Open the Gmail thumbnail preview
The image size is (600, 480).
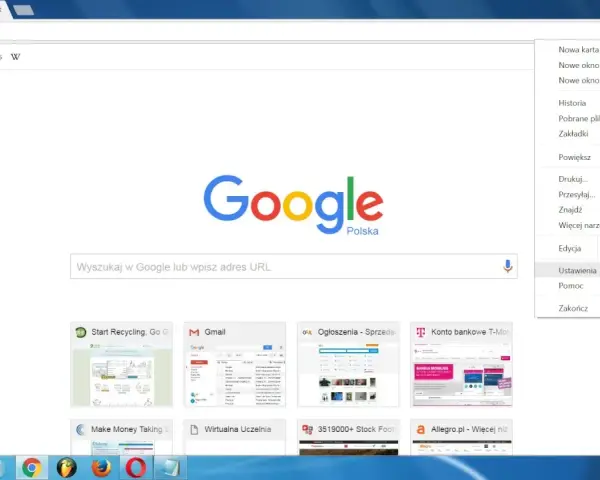click(x=235, y=374)
